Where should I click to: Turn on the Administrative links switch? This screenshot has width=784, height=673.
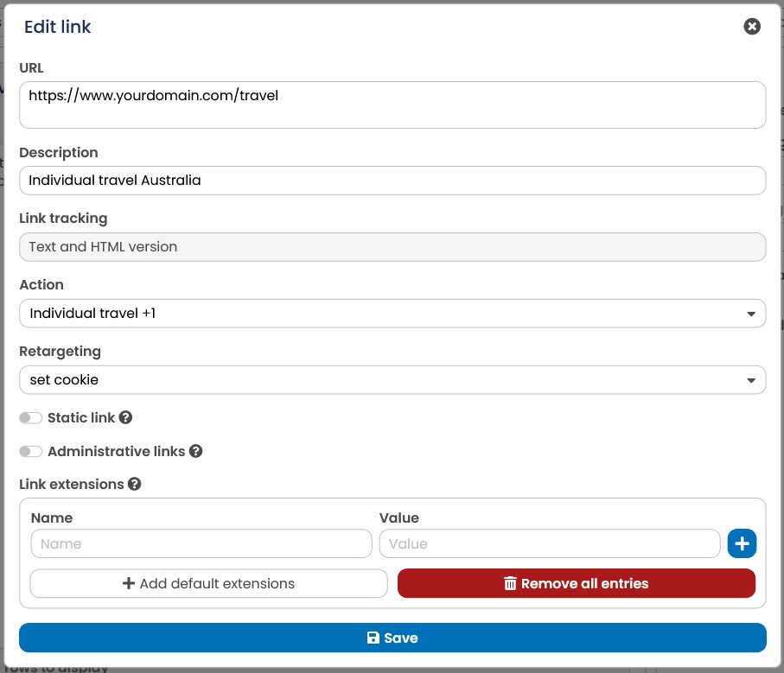click(30, 452)
